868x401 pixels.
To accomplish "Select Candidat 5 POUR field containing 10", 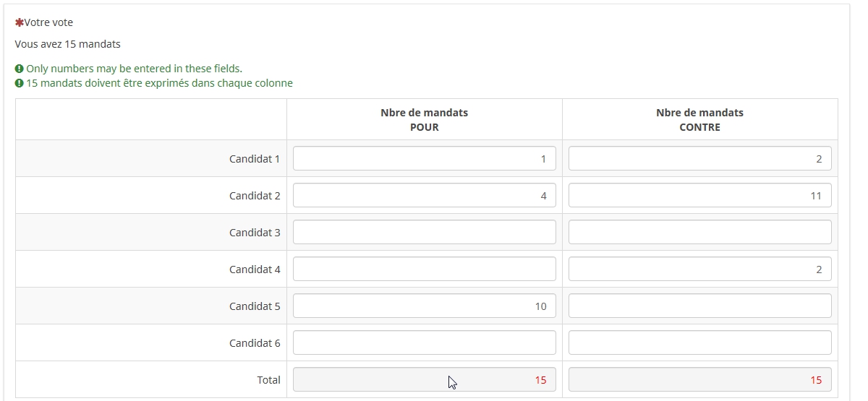I will pyautogui.click(x=424, y=306).
